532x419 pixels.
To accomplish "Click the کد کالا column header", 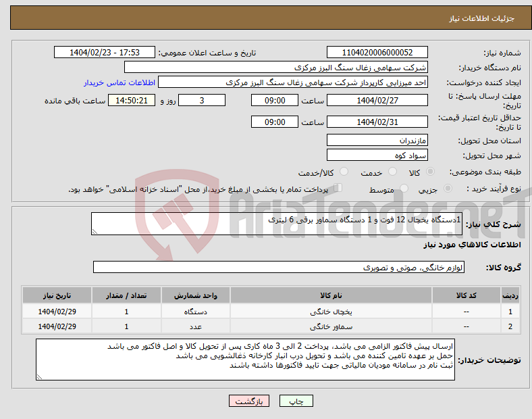I will [467, 295].
